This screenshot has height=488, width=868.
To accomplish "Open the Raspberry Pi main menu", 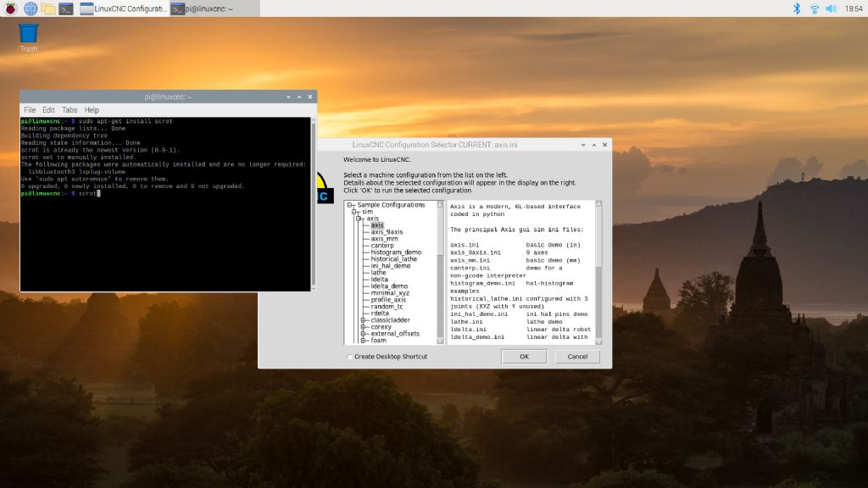I will [10, 8].
